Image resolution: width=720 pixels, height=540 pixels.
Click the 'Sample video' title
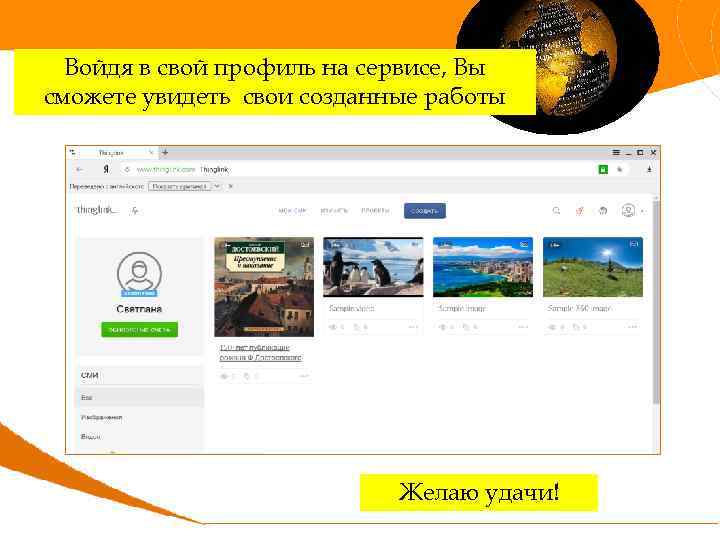[x=352, y=308]
